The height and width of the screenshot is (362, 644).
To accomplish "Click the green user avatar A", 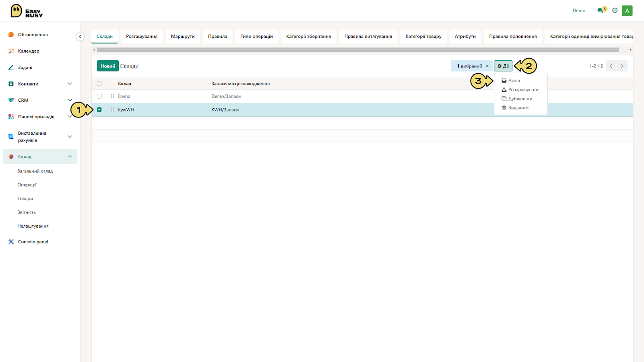I will pyautogui.click(x=627, y=10).
